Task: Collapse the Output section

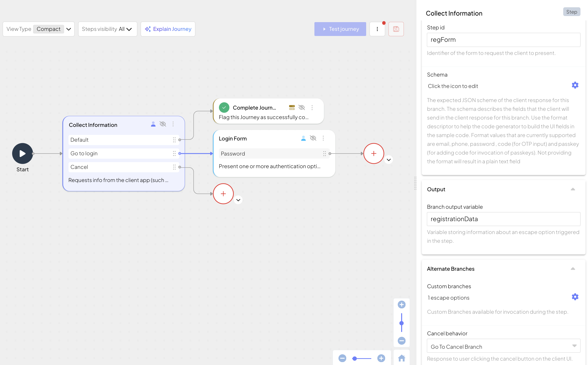Action: pyautogui.click(x=572, y=189)
